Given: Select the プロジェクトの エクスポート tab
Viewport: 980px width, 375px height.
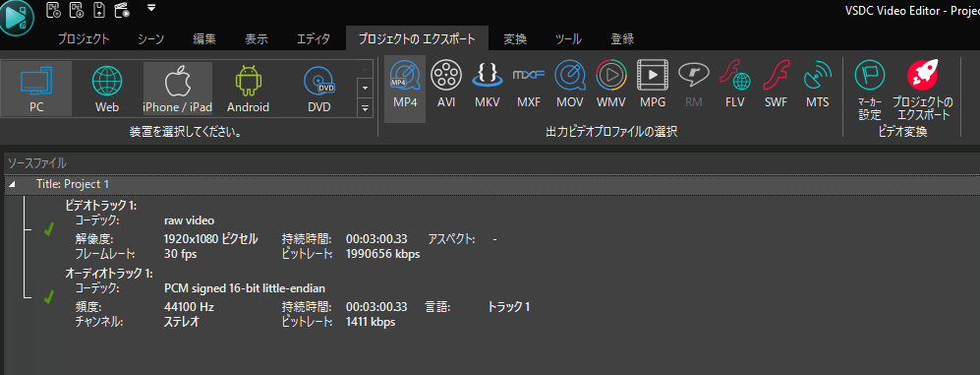Looking at the screenshot, I should pos(417,38).
